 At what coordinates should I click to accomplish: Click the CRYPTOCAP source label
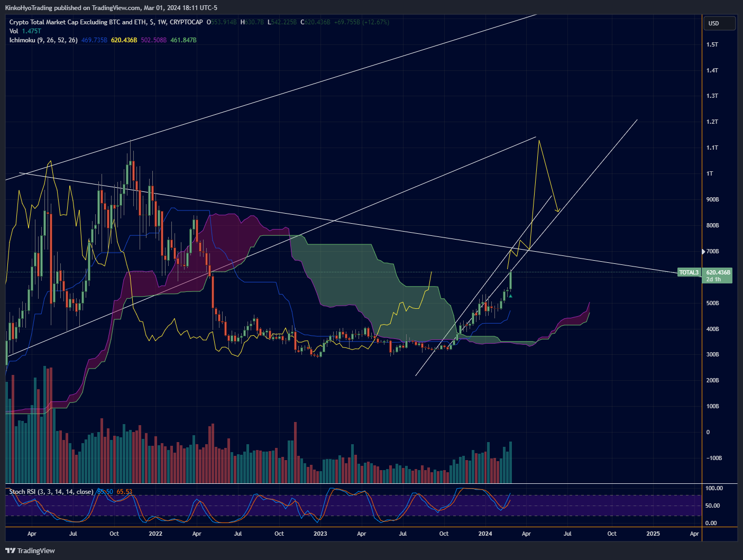pyautogui.click(x=186, y=22)
